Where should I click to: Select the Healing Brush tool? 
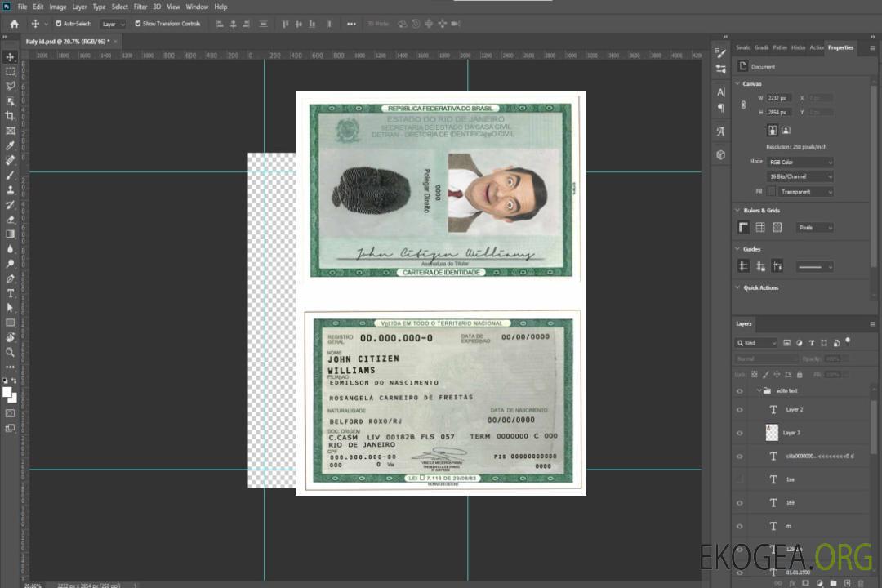click(10, 160)
